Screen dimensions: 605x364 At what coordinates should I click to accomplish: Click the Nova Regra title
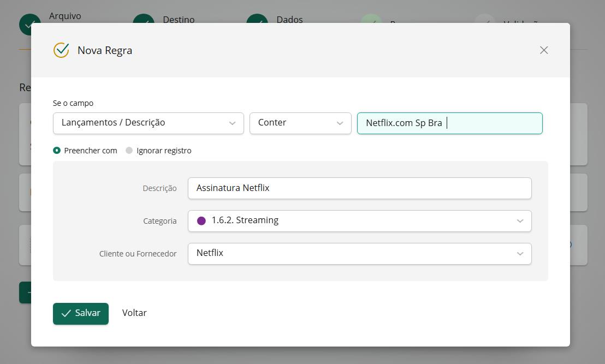(x=105, y=51)
